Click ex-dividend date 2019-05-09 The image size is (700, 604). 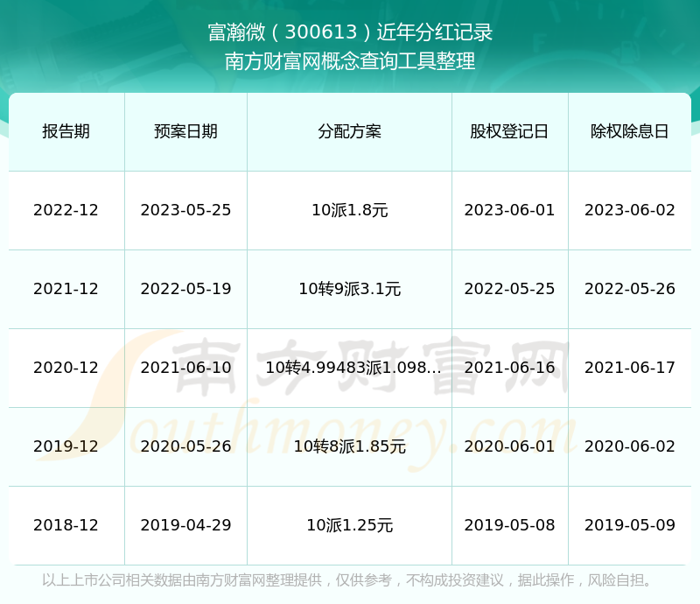click(629, 525)
